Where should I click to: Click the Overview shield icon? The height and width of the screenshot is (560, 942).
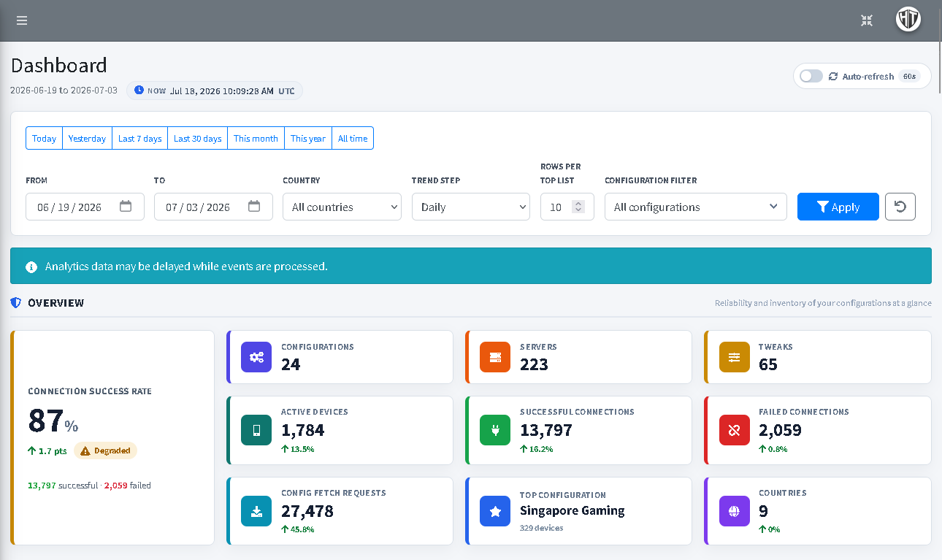click(x=16, y=302)
